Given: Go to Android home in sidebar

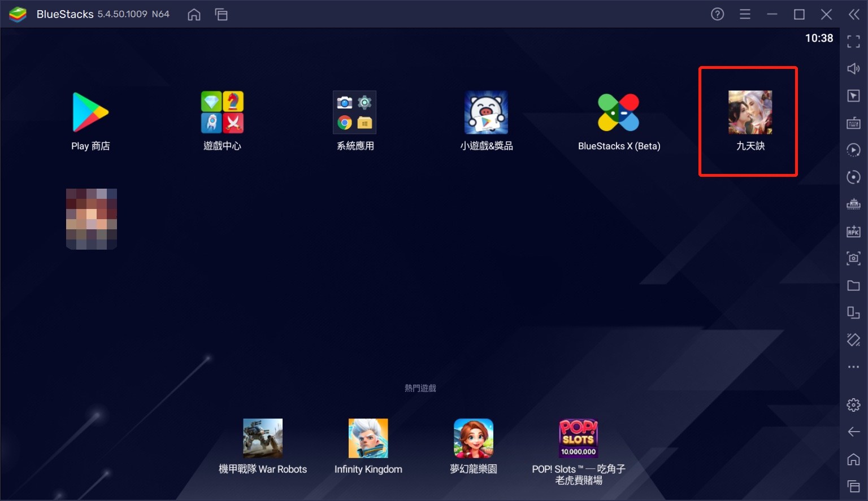Looking at the screenshot, I should click(x=853, y=459).
